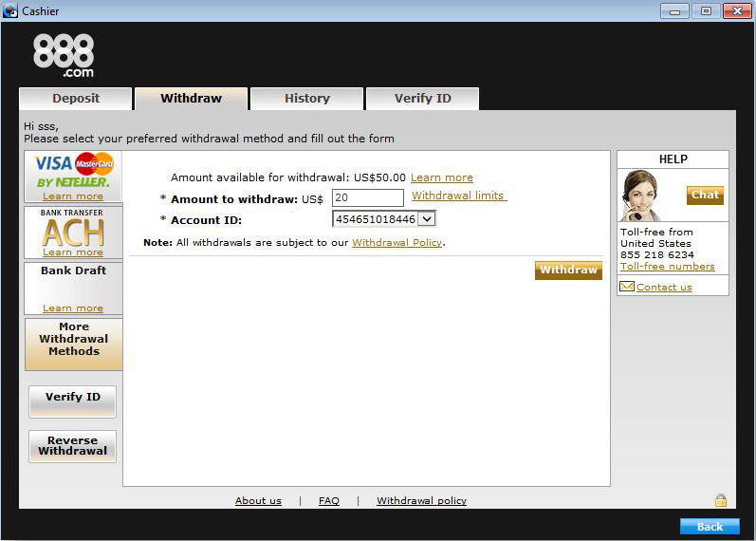The image size is (756, 541).
Task: Click the 888.com logo
Action: [64, 55]
